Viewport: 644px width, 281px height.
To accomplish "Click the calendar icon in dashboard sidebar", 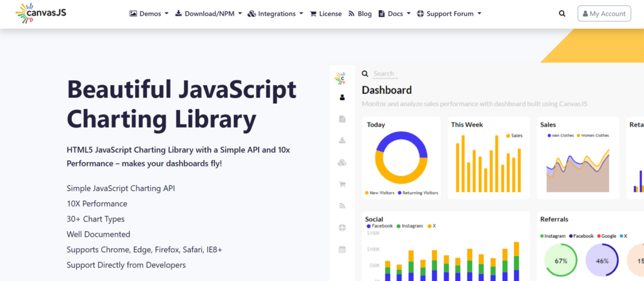I will [342, 249].
